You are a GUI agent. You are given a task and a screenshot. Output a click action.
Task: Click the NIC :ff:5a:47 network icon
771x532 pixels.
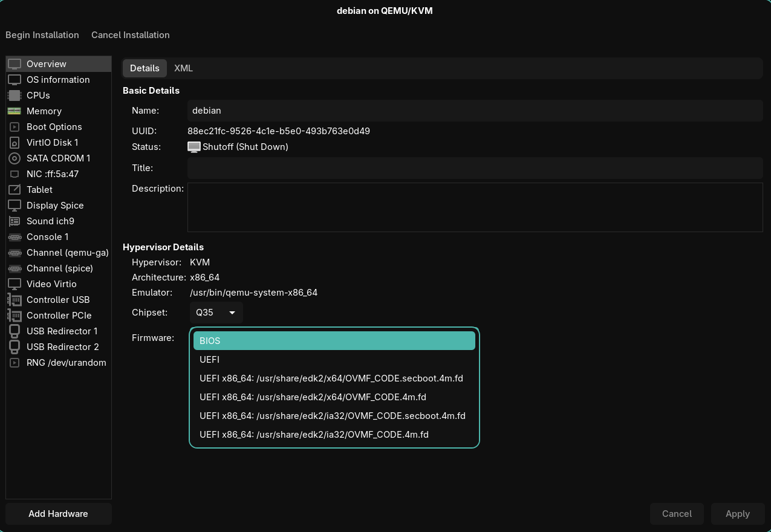point(15,174)
